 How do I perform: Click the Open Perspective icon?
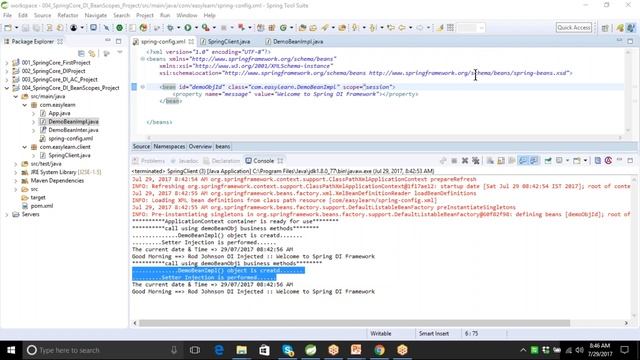[x=605, y=28]
